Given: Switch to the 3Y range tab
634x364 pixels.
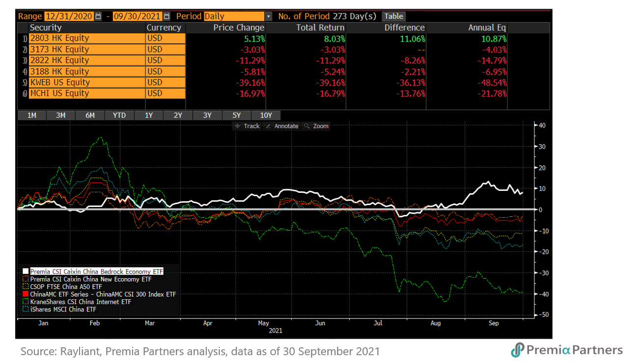Looking at the screenshot, I should (x=207, y=115).
